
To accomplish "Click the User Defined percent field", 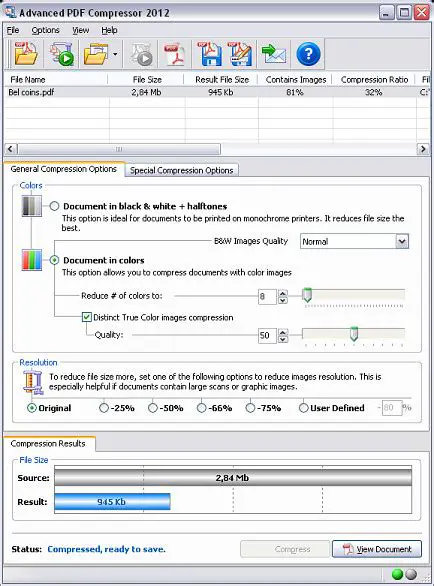I will [392, 408].
